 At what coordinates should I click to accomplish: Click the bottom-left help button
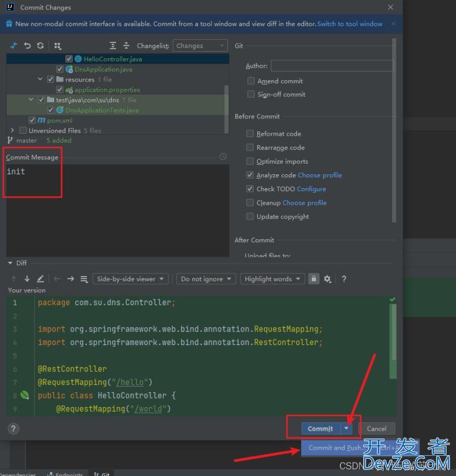point(13,428)
